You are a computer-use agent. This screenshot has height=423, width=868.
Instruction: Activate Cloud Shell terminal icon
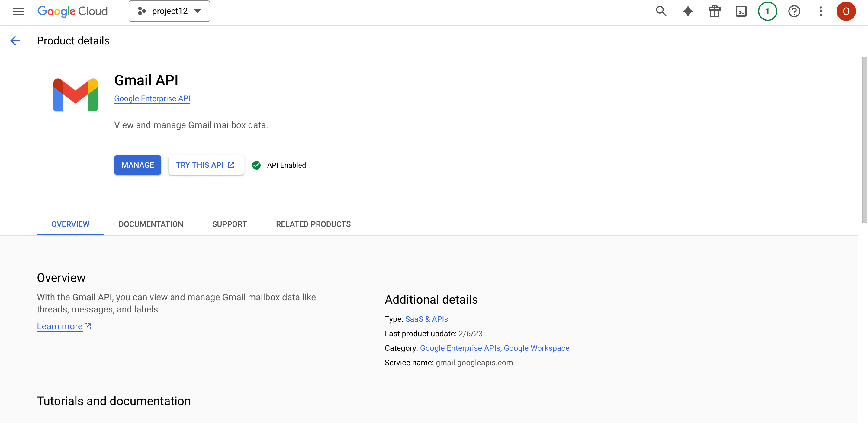click(741, 11)
